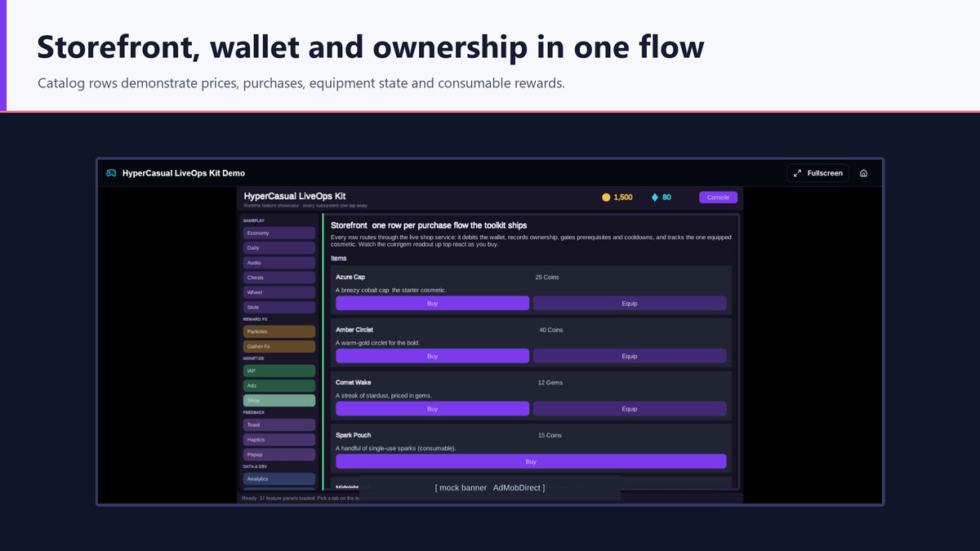Viewport: 980px width, 551px height.
Task: Click the Comet Wake item name
Action: [x=354, y=383]
